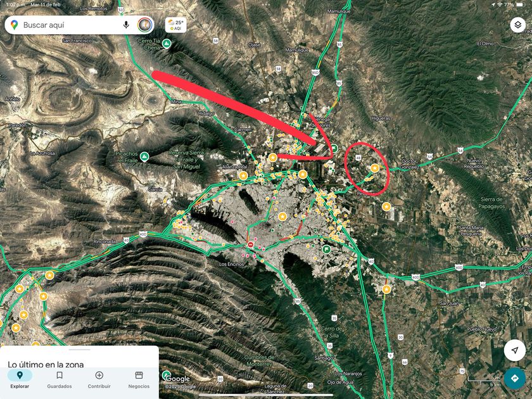
Task: Open the map layers button
Action: click(518, 25)
